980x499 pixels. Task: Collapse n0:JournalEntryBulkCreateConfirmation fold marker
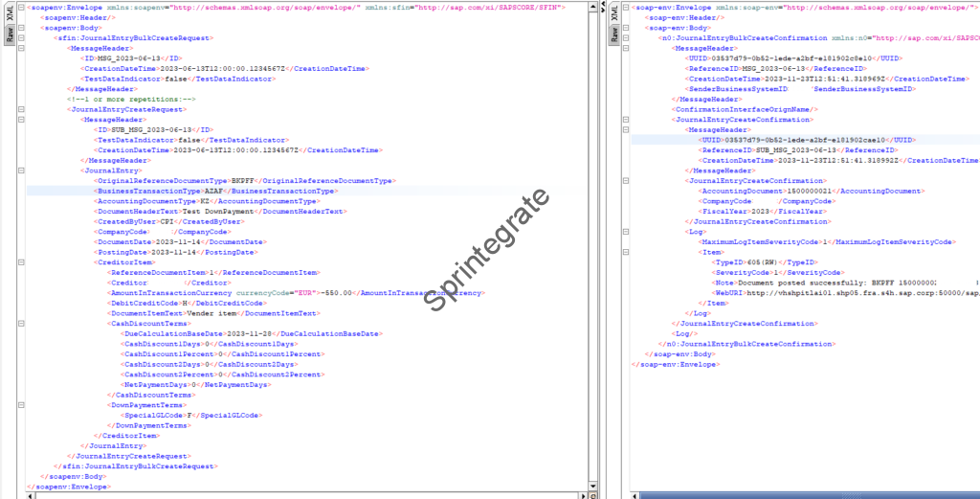(626, 37)
